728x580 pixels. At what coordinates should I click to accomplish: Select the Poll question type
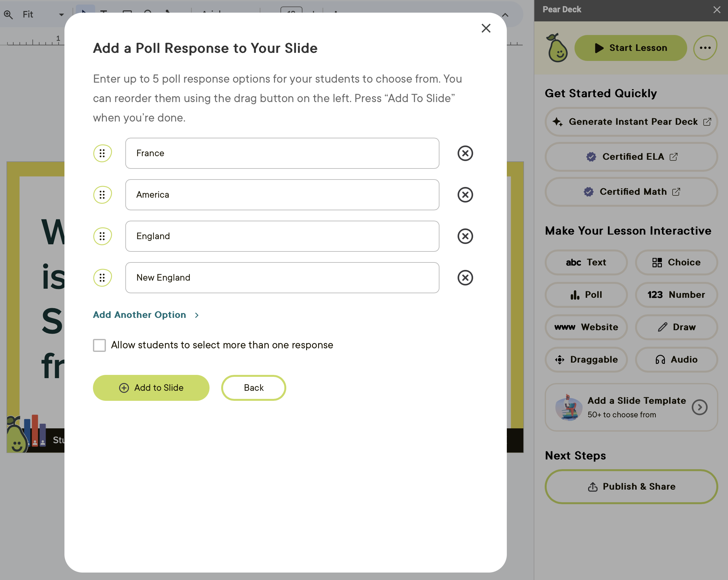point(586,295)
